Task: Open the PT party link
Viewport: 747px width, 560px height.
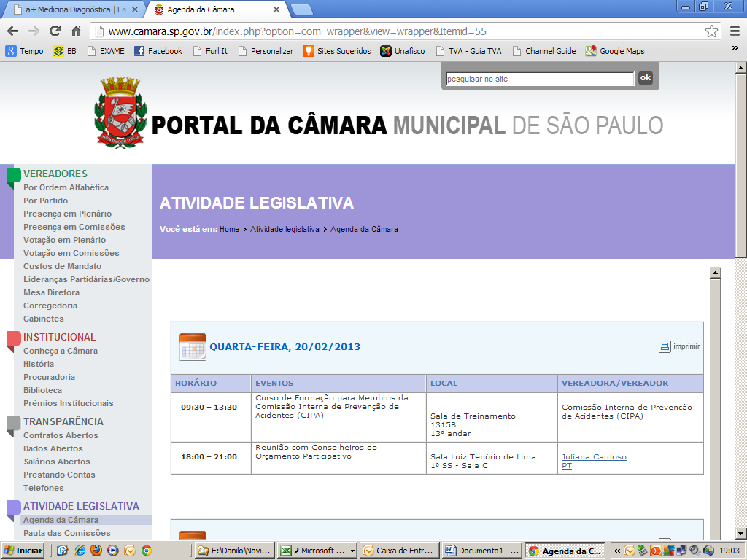Action: [566, 466]
